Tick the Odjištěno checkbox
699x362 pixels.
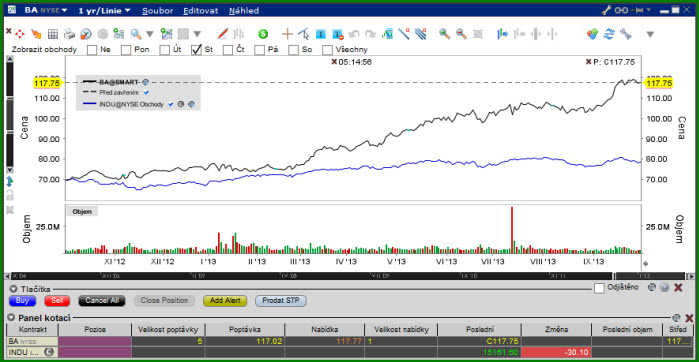(599, 288)
